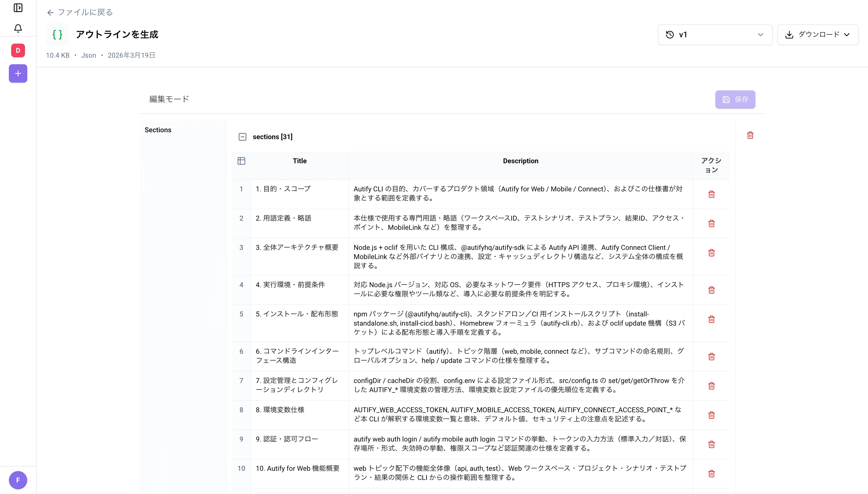Click the table view icon in header

[241, 161]
